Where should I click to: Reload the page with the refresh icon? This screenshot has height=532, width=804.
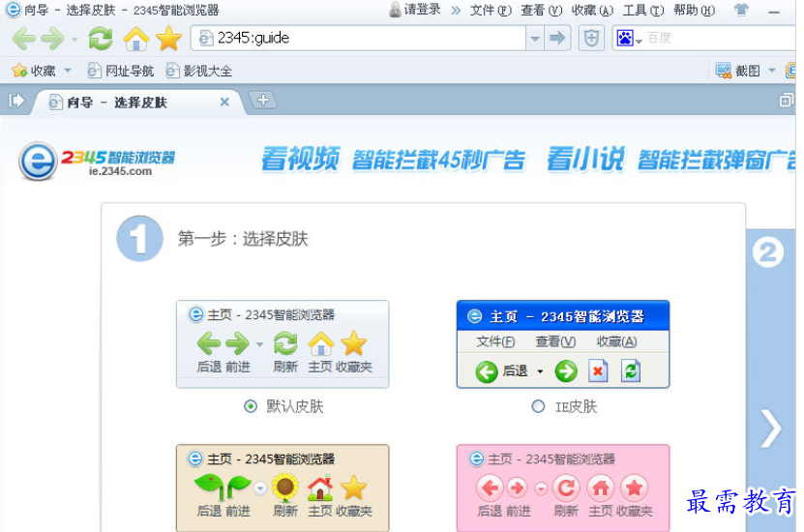[x=101, y=39]
